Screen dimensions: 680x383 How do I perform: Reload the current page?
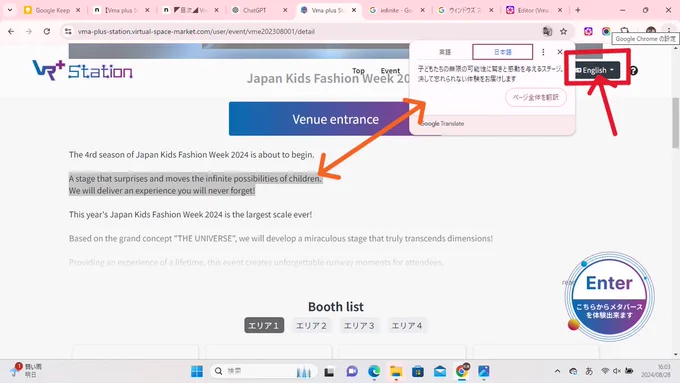coord(47,31)
